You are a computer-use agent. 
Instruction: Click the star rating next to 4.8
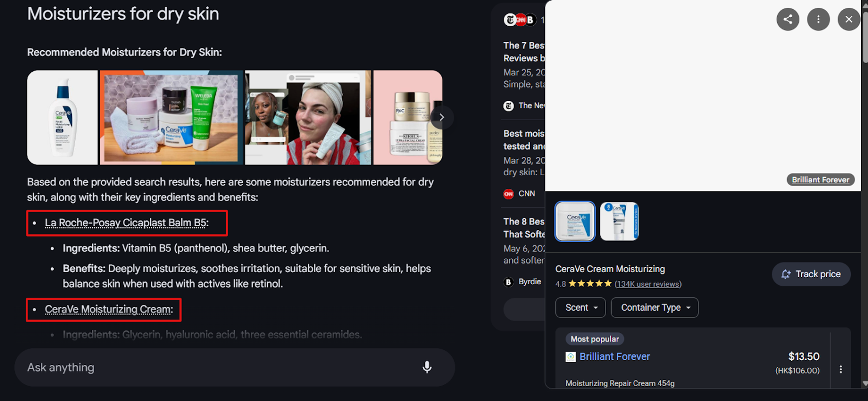coord(590,284)
